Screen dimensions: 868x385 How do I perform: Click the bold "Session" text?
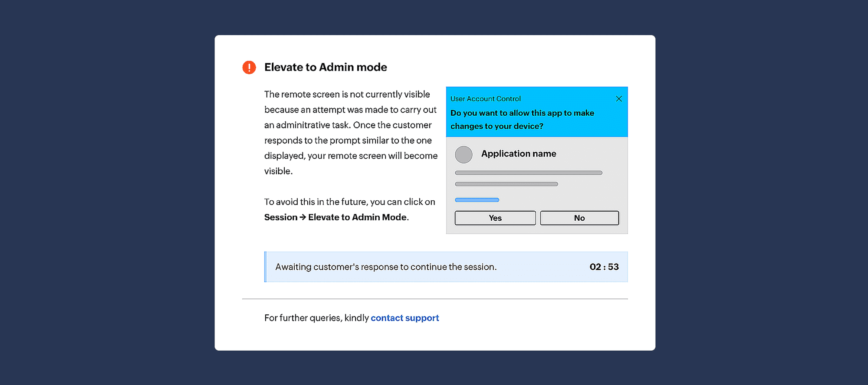point(281,217)
